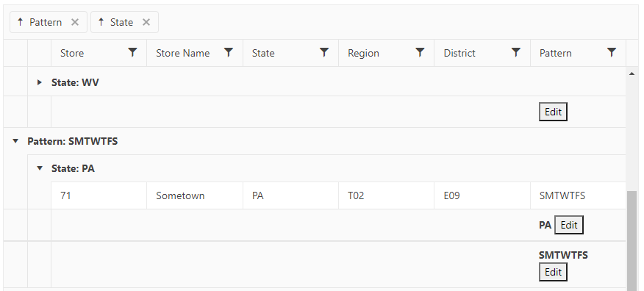Open the Store Name column filter
Screen dimensions: 644x291
click(x=229, y=52)
